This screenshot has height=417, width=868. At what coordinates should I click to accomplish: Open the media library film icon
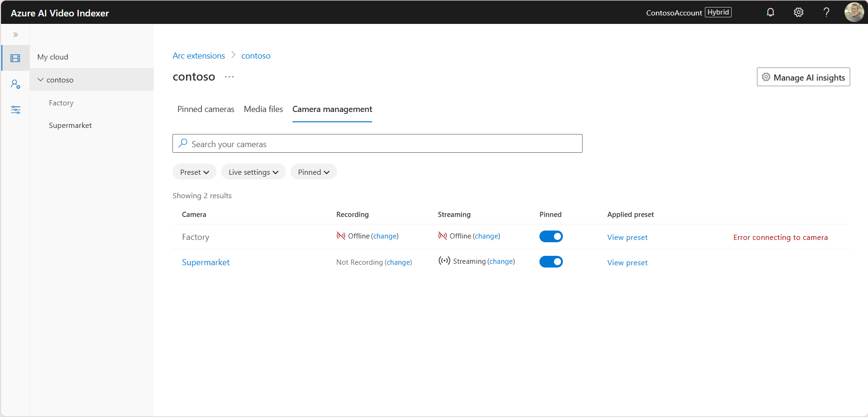click(x=15, y=58)
